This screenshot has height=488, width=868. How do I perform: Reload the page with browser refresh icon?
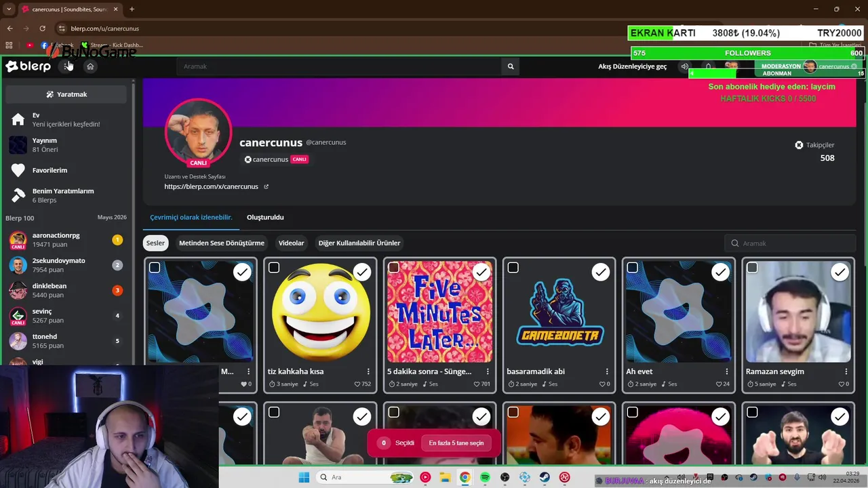pyautogui.click(x=42, y=28)
